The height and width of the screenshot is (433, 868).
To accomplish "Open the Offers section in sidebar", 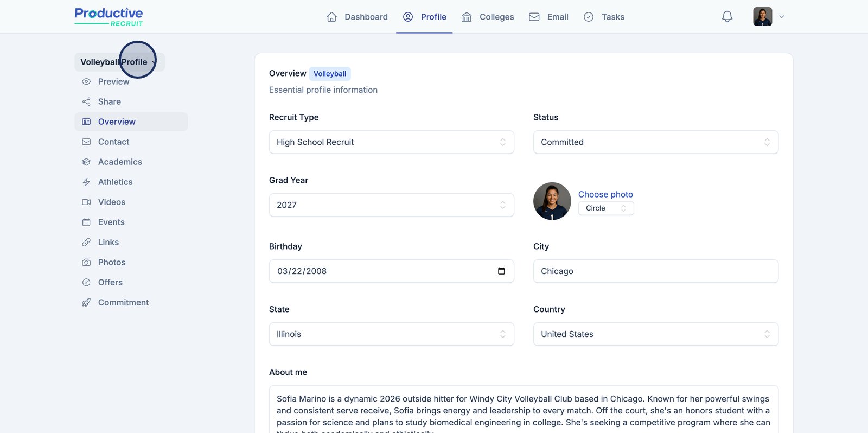I will coord(110,283).
